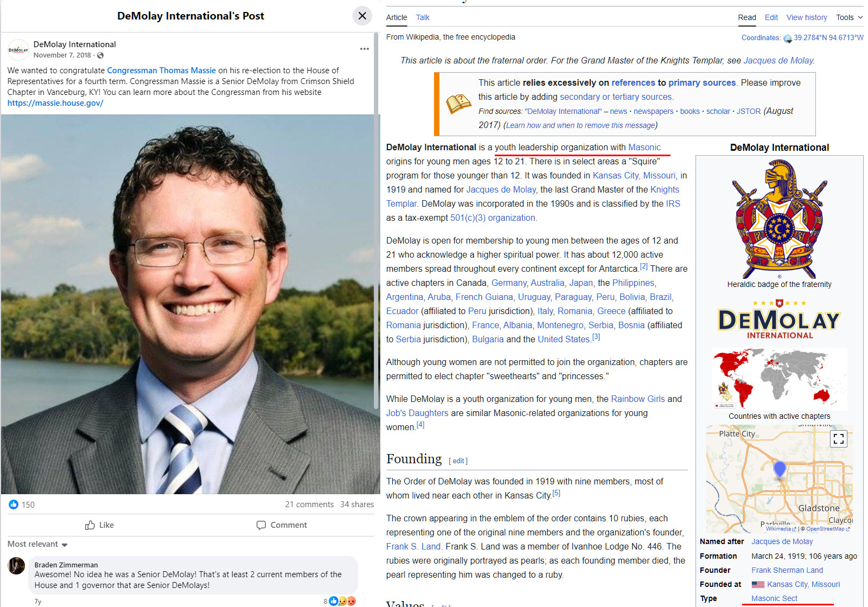
Task: Click the Like button thumbs-up
Action: [100, 525]
